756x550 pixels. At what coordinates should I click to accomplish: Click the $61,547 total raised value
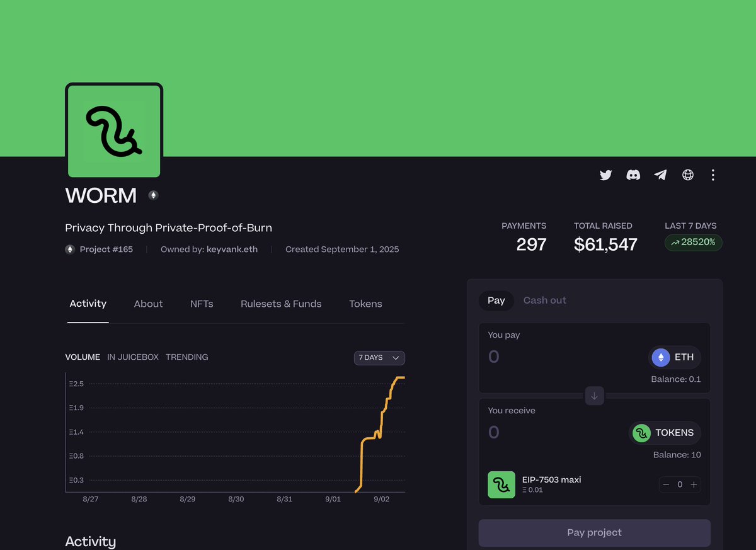tap(605, 244)
